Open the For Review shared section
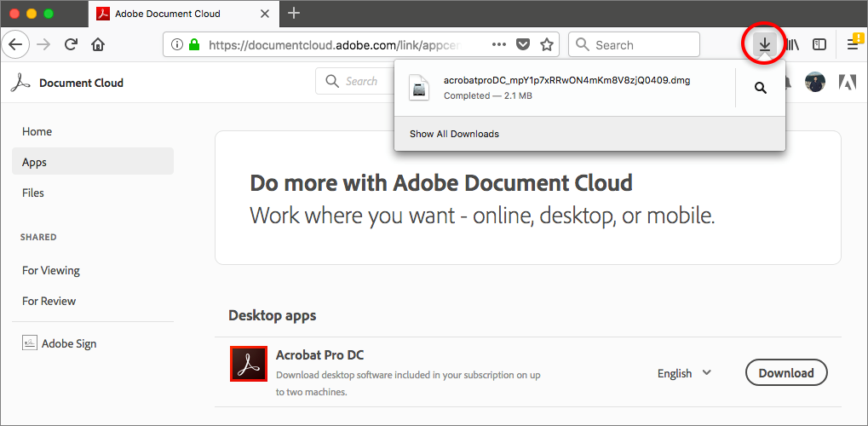 click(49, 301)
